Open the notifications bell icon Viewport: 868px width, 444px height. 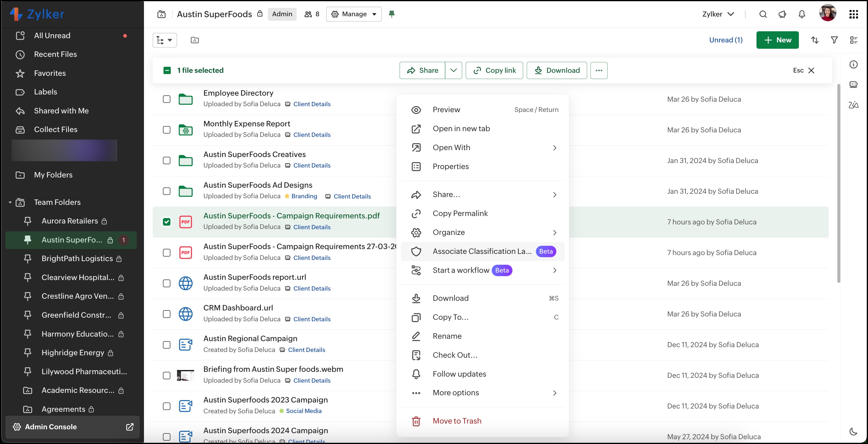(x=802, y=14)
